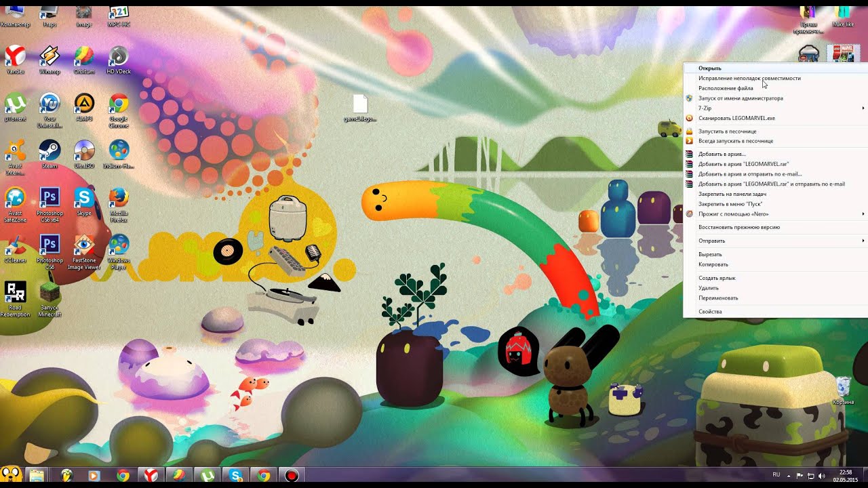Image resolution: width=868 pixels, height=488 pixels.
Task: Select the HD VDeck desktop icon
Action: (x=119, y=59)
